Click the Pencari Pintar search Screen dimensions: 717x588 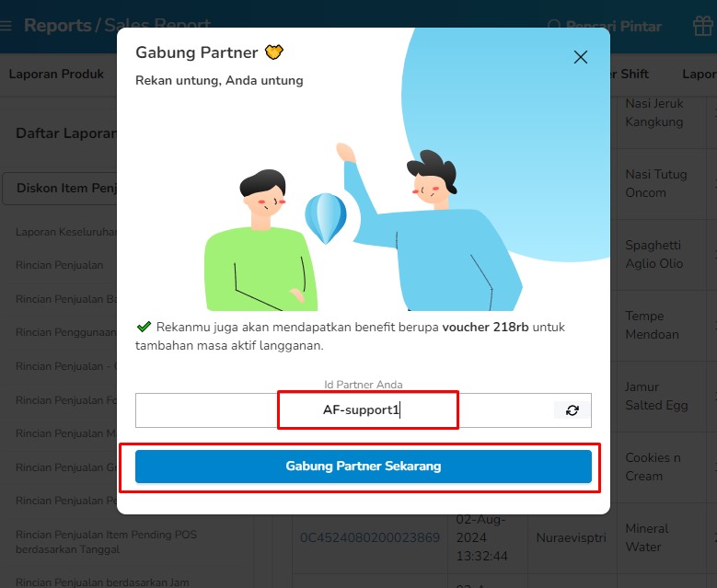604,26
